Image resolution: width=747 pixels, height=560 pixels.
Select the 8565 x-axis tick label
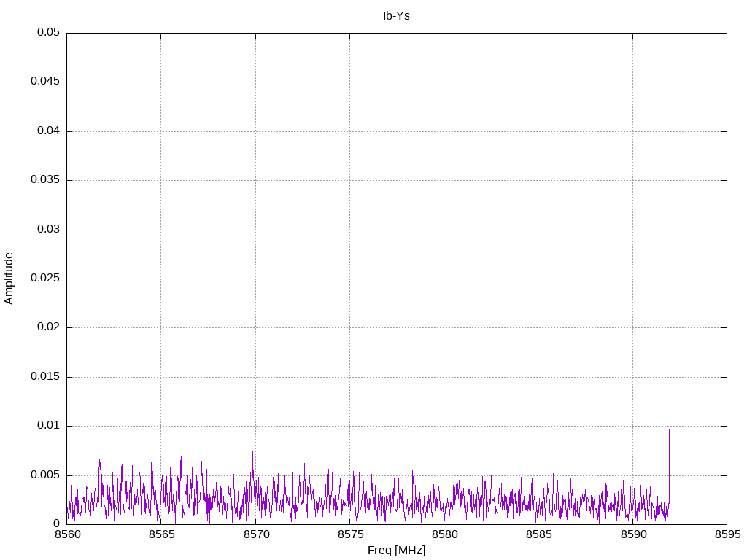pyautogui.click(x=161, y=534)
